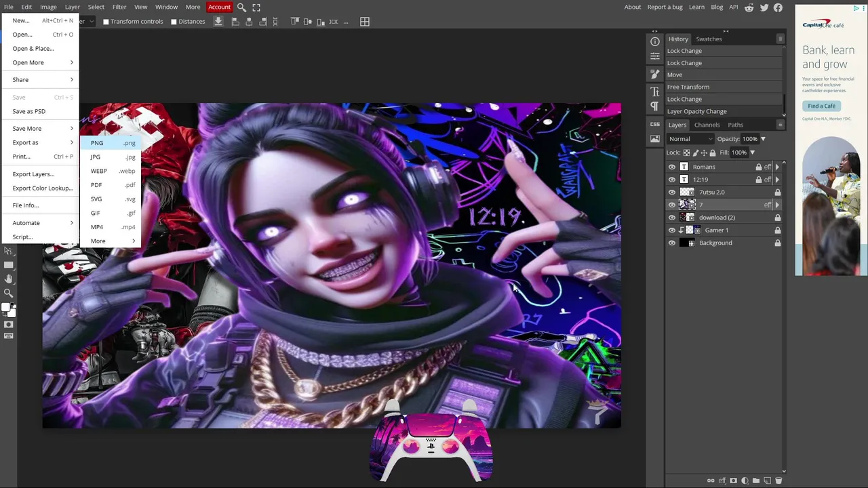This screenshot has width=868, height=488.
Task: Click the foreground/background color swatches
Action: tap(8, 309)
